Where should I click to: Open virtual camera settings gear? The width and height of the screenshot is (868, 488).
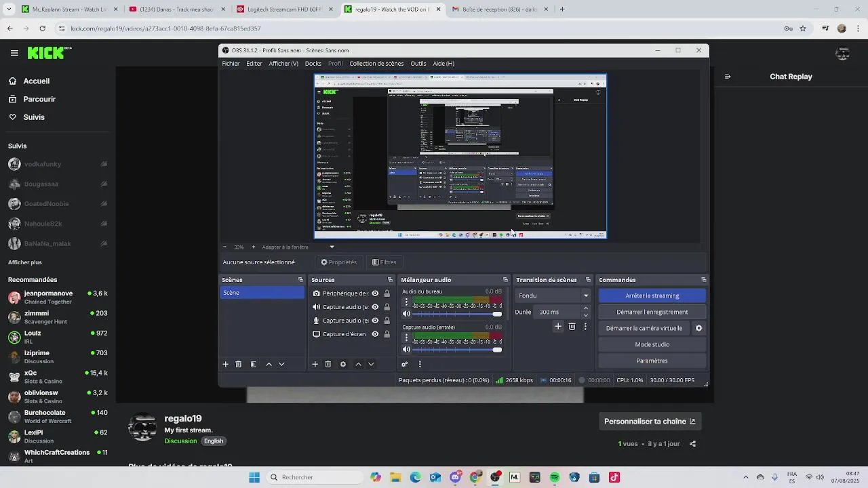point(698,328)
